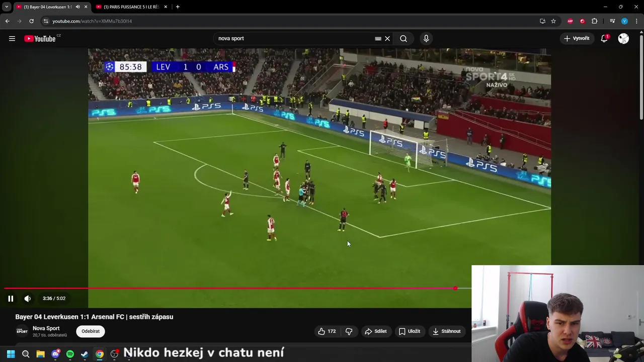
Task: Open YouTube notifications bell
Action: click(604, 39)
